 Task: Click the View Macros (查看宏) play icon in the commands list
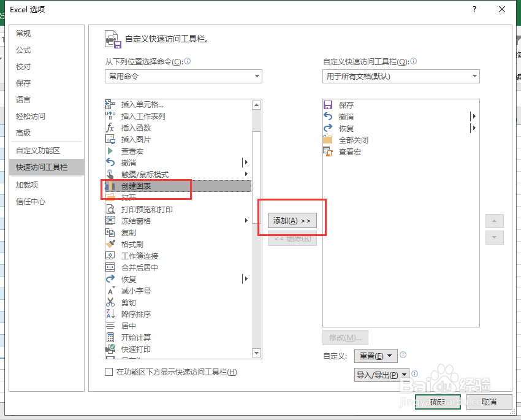[110, 151]
